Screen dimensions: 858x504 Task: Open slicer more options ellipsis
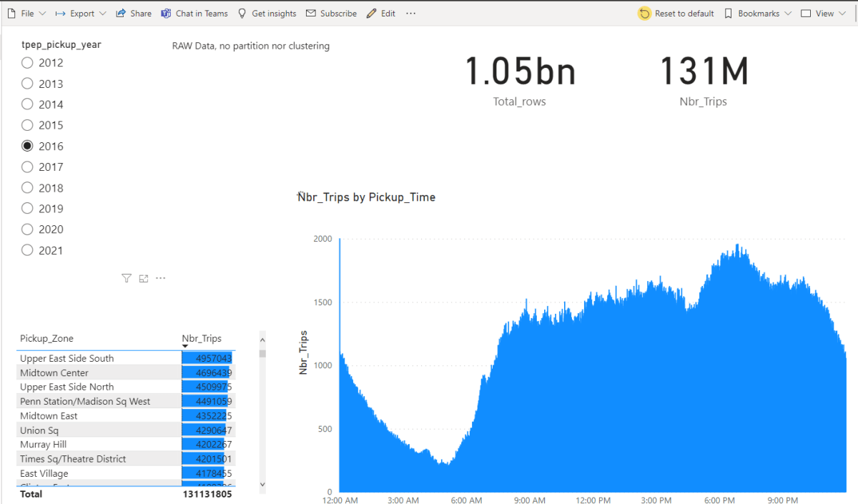pyautogui.click(x=161, y=278)
